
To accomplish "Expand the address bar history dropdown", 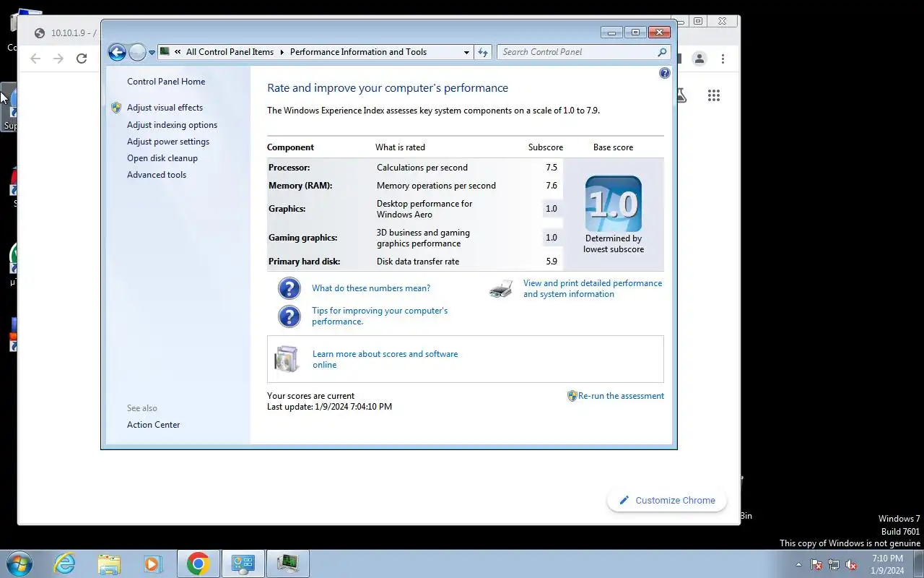I will [466, 52].
